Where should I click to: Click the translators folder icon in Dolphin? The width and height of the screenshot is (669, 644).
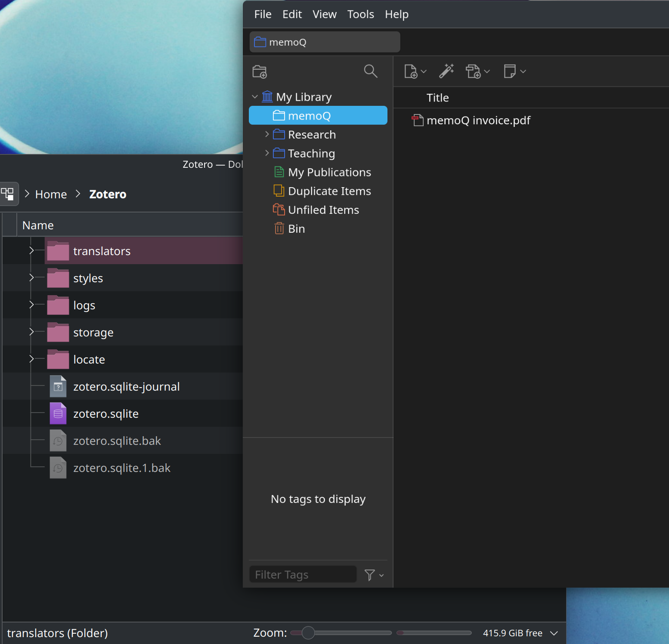tap(58, 251)
